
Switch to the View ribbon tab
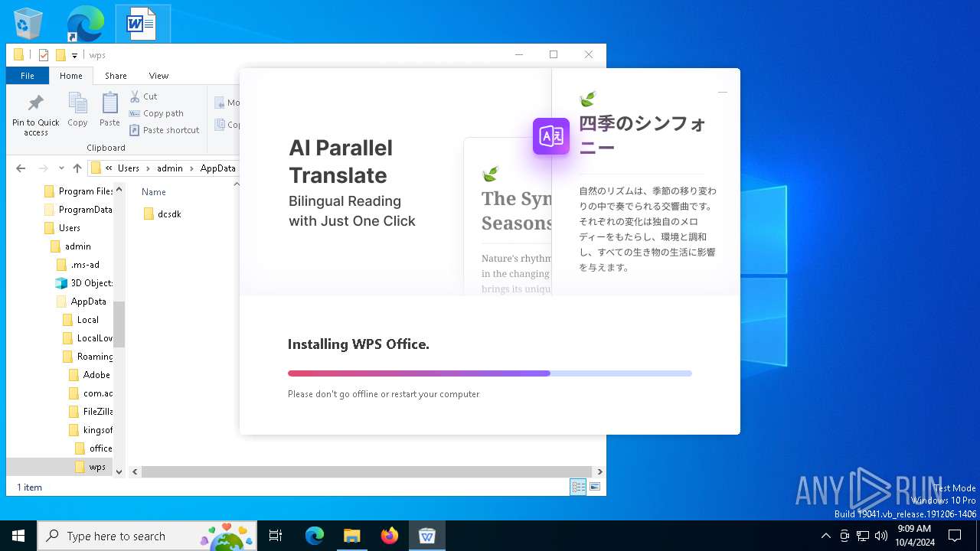coord(158,76)
